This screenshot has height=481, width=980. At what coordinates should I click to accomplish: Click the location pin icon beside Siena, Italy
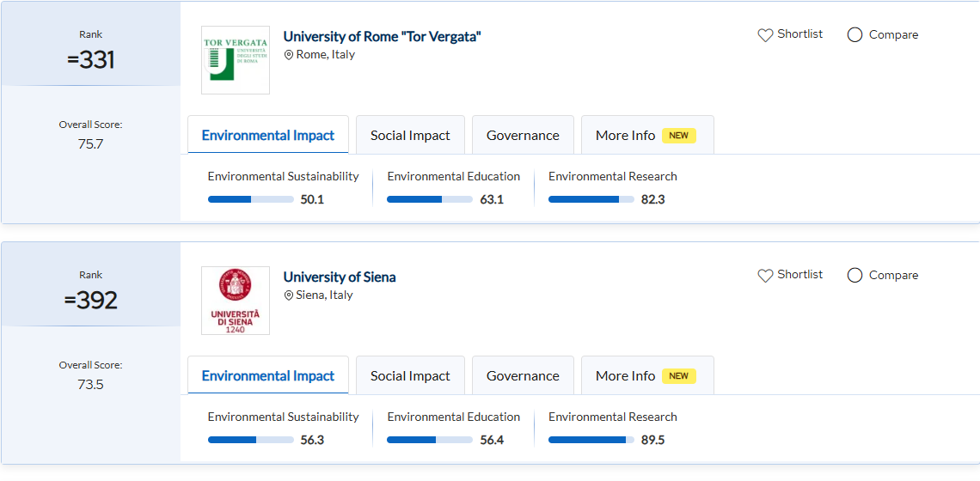coord(289,295)
